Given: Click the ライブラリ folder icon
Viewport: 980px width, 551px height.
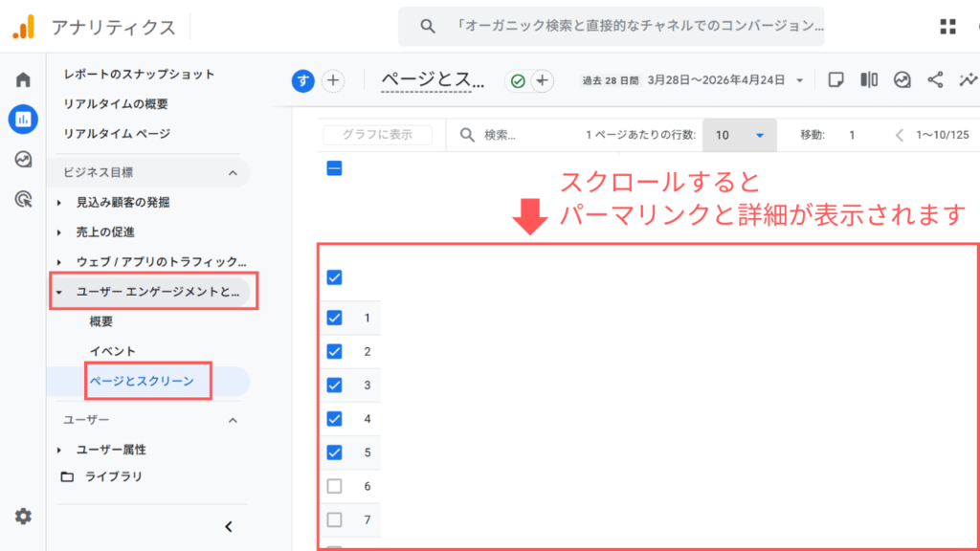Looking at the screenshot, I should [67, 476].
